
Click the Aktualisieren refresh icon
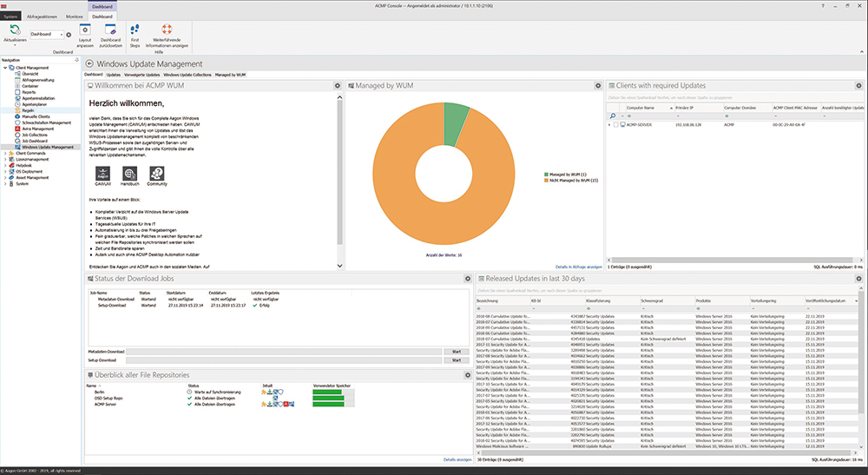point(15,30)
